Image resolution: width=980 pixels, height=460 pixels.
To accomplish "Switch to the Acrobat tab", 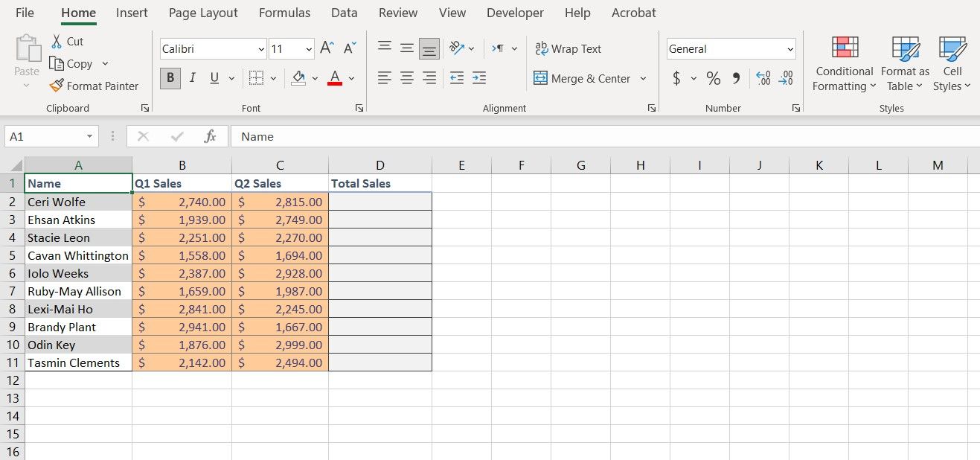I will 634,13.
